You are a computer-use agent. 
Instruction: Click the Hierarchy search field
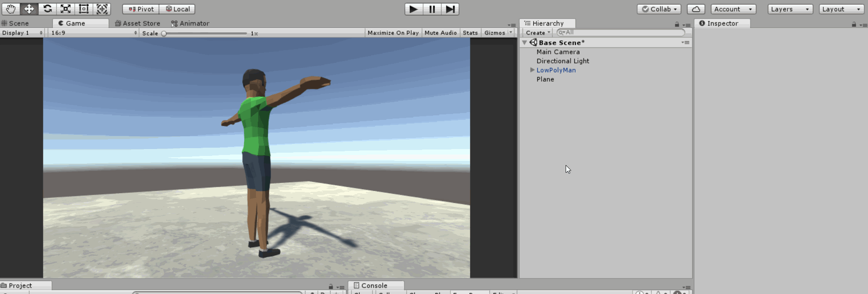pos(621,32)
